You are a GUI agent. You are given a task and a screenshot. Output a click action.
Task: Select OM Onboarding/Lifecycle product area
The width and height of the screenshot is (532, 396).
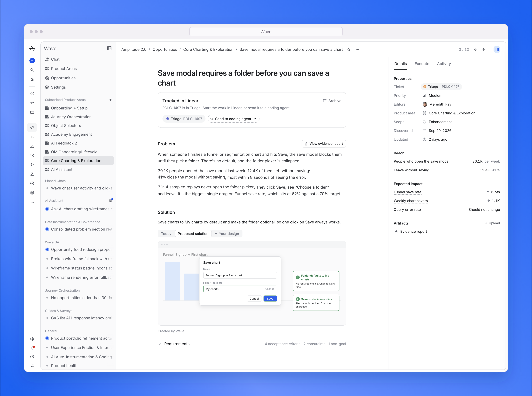click(78, 152)
